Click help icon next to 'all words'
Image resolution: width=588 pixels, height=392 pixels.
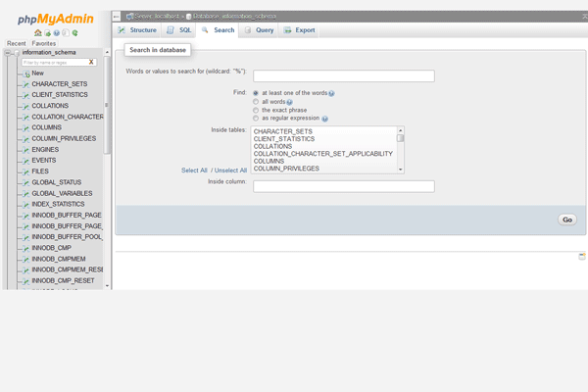pos(290,102)
